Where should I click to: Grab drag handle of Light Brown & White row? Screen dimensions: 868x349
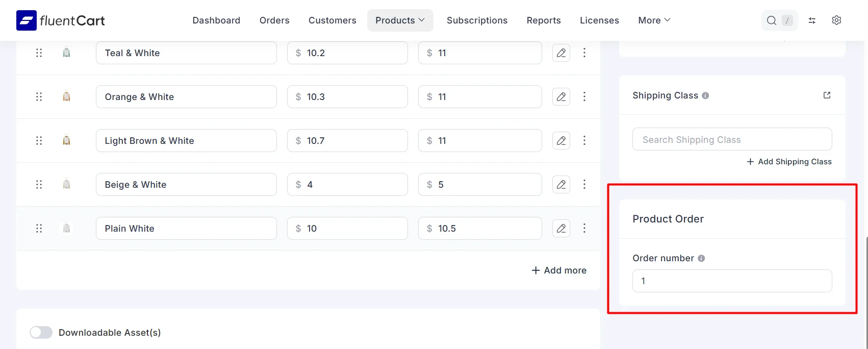[x=39, y=141]
